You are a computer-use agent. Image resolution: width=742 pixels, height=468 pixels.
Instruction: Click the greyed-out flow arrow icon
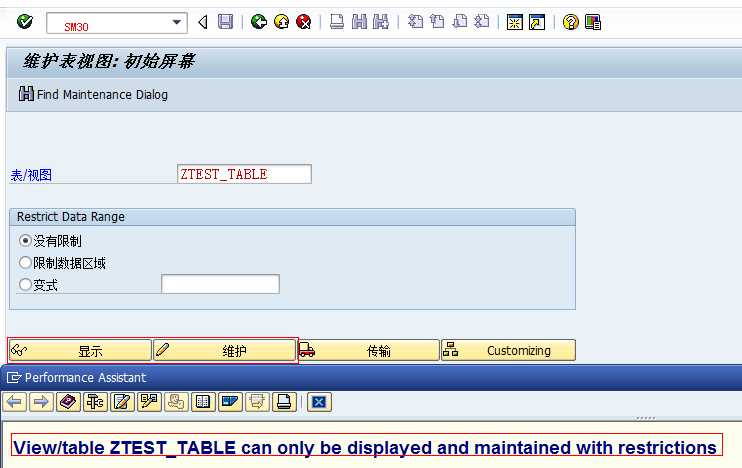tap(257, 402)
